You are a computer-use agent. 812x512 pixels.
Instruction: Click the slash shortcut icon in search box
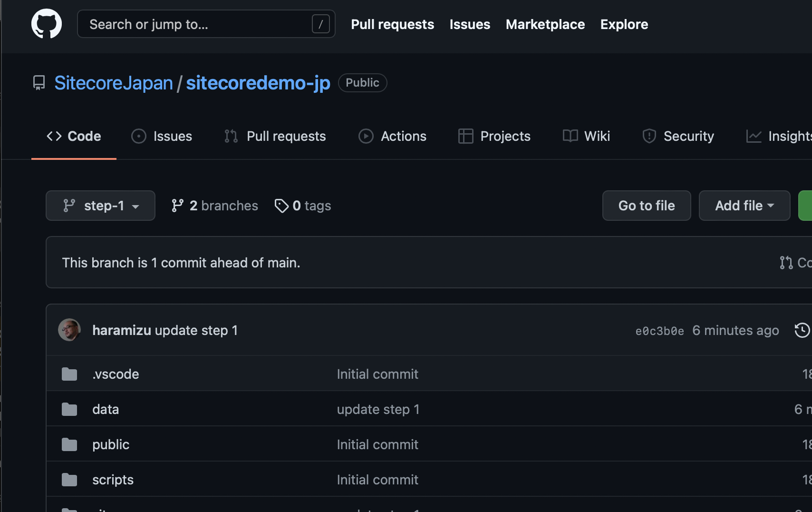(x=320, y=24)
